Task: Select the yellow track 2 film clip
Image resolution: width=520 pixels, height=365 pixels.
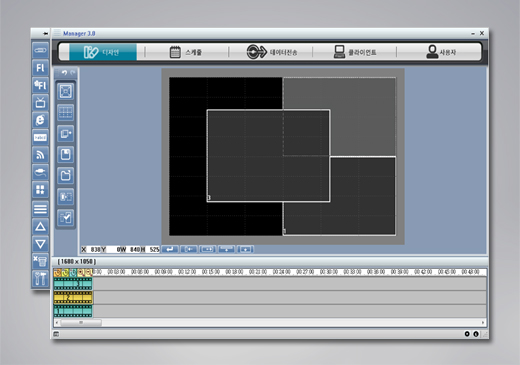Action: [x=73, y=297]
